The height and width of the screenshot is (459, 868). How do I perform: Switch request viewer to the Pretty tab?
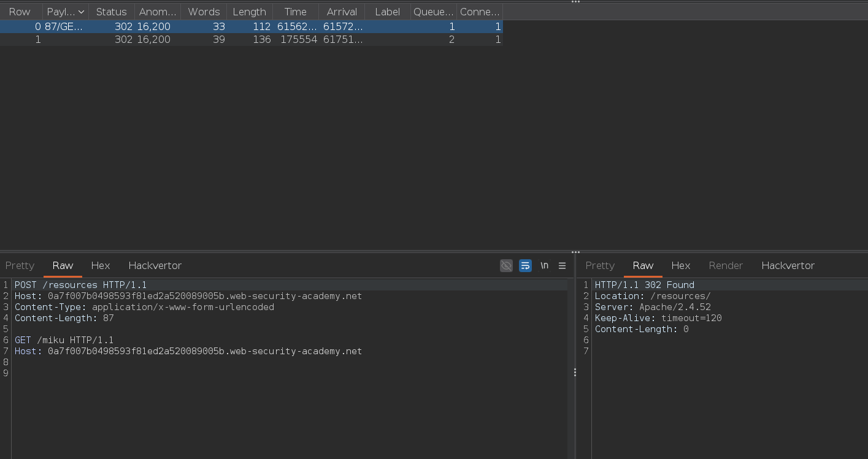tap(20, 265)
